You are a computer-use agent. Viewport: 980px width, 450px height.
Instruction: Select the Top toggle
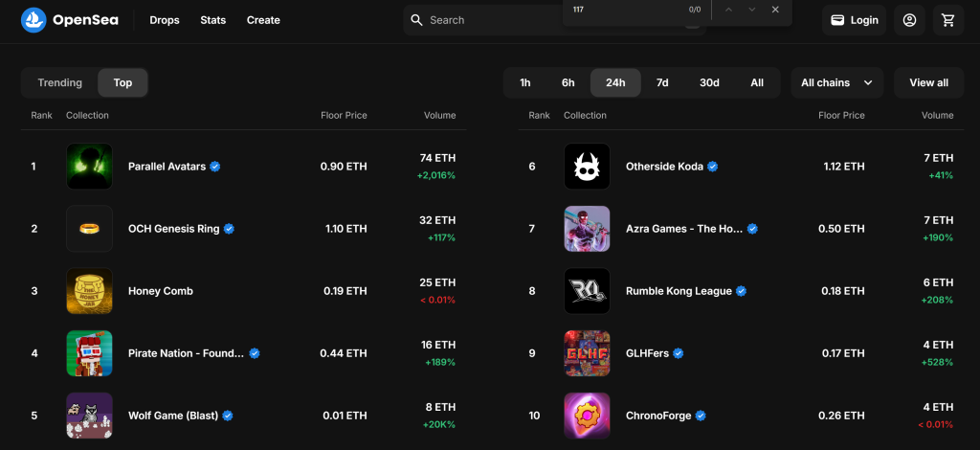122,83
